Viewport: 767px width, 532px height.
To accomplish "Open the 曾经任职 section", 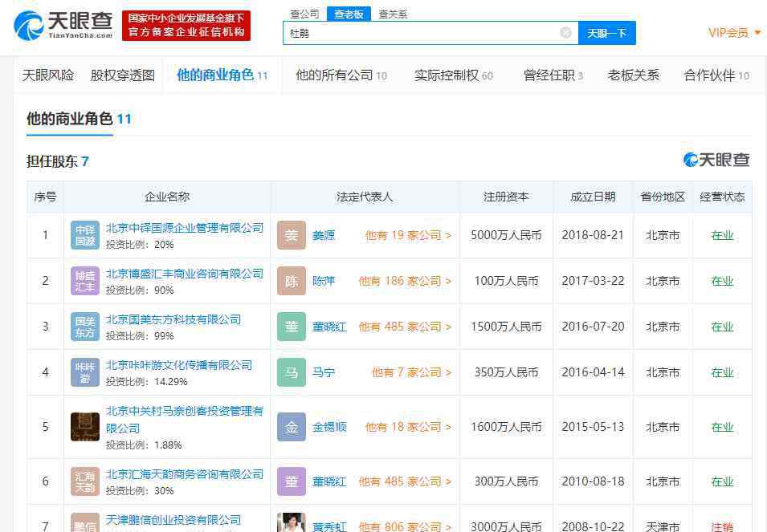I will [553, 75].
